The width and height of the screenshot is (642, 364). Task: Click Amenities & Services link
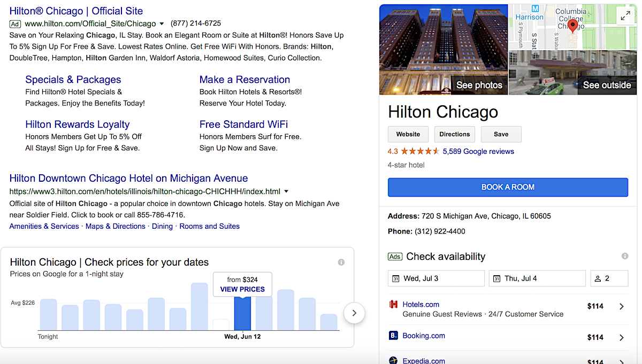(44, 226)
